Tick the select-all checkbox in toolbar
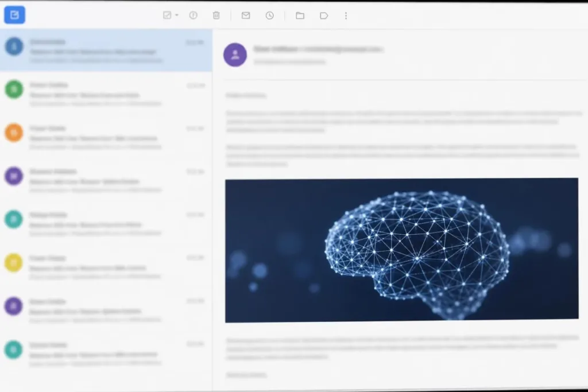The width and height of the screenshot is (588, 392). (167, 15)
